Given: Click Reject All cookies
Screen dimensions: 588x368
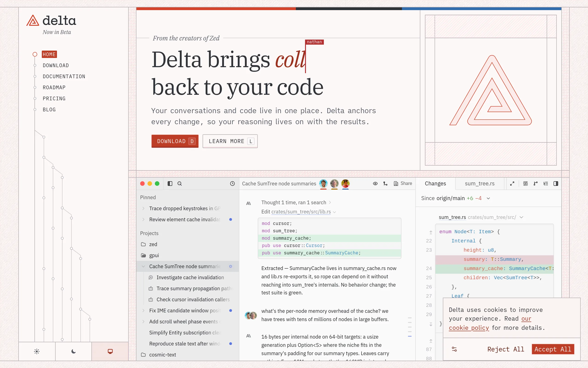Looking at the screenshot, I should (506, 349).
